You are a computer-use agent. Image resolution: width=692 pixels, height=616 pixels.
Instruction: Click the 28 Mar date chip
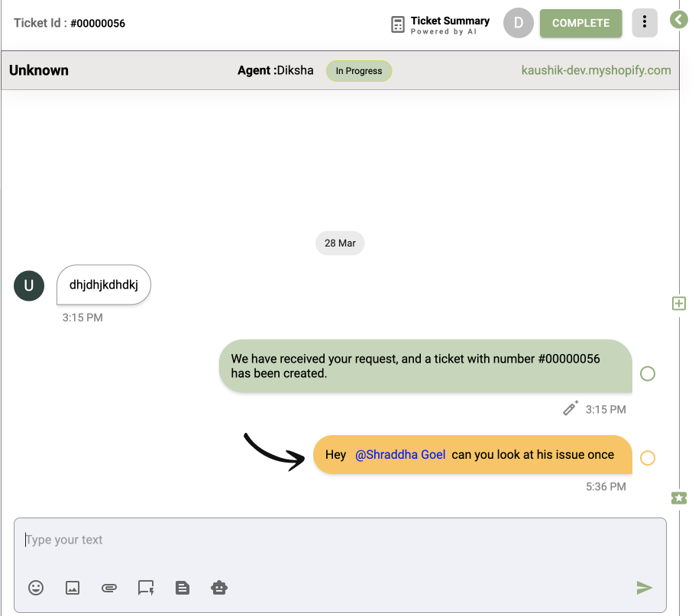(x=340, y=243)
